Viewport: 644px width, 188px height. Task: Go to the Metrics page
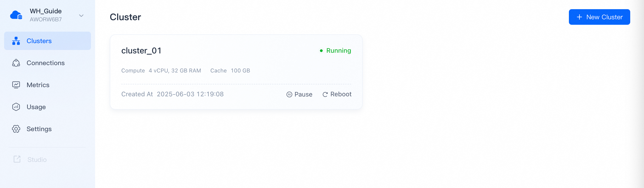(x=38, y=85)
